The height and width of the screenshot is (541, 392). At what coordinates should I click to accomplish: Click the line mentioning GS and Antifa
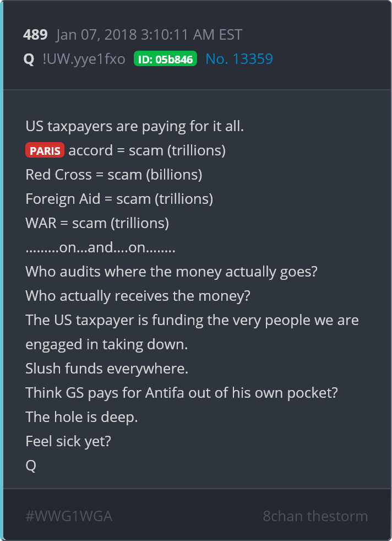point(182,393)
